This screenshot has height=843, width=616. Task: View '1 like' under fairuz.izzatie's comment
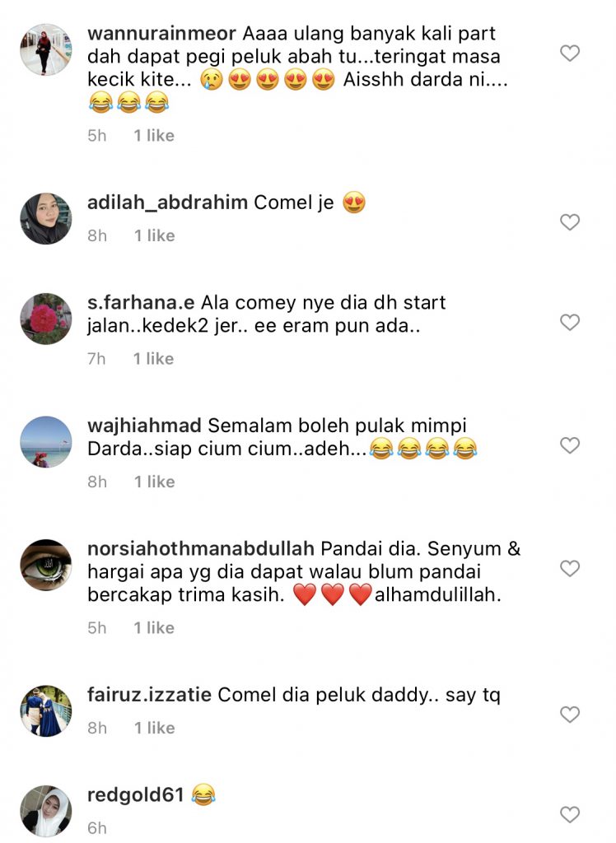pyautogui.click(x=154, y=728)
